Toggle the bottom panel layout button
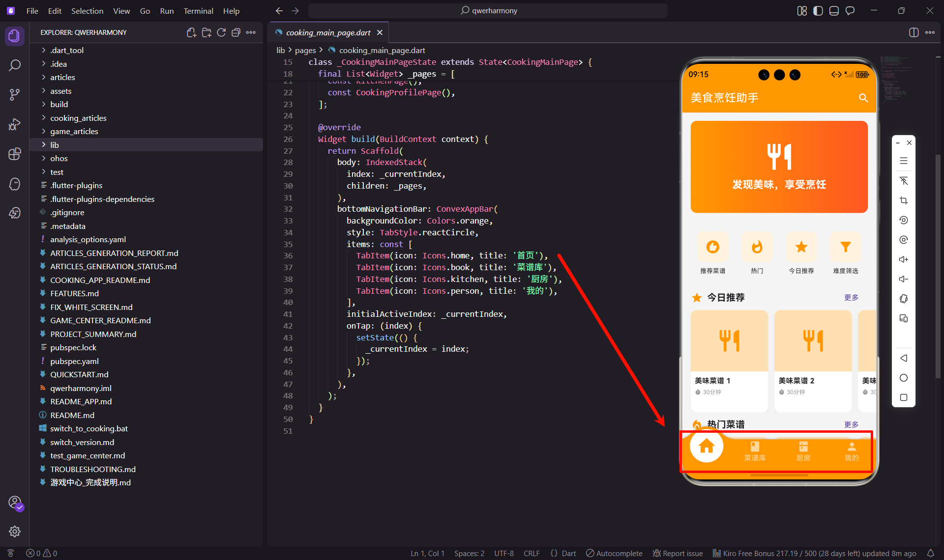Viewport: 944px width, 560px height. tap(834, 11)
